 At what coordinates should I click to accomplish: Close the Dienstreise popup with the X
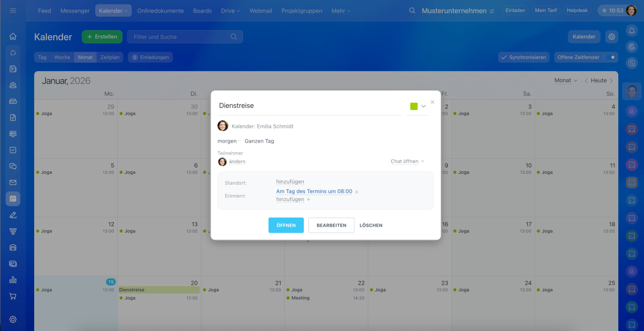(432, 102)
